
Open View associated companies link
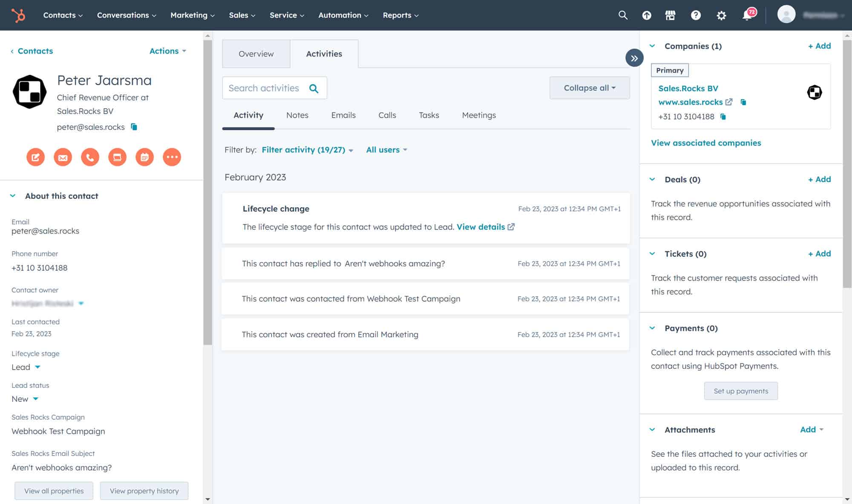point(705,143)
